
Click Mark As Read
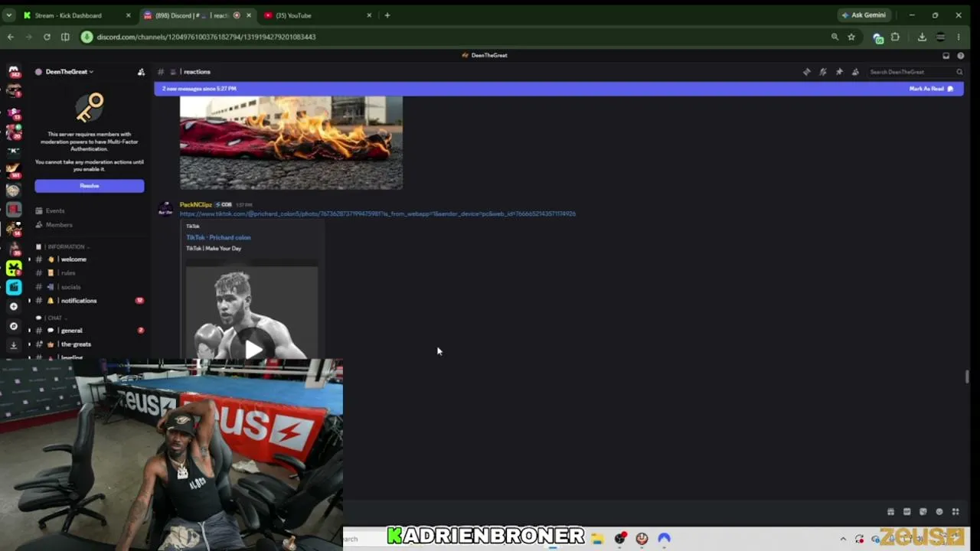[x=931, y=89]
